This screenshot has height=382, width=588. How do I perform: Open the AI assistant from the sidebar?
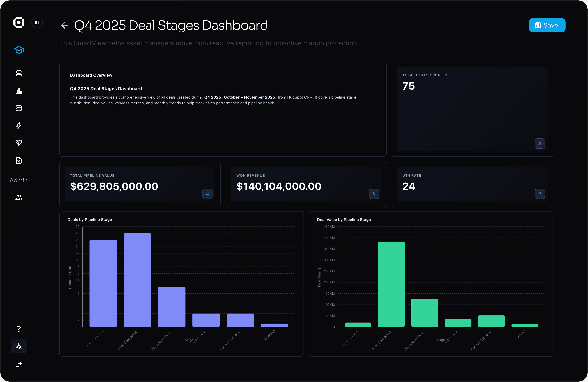[x=19, y=73]
